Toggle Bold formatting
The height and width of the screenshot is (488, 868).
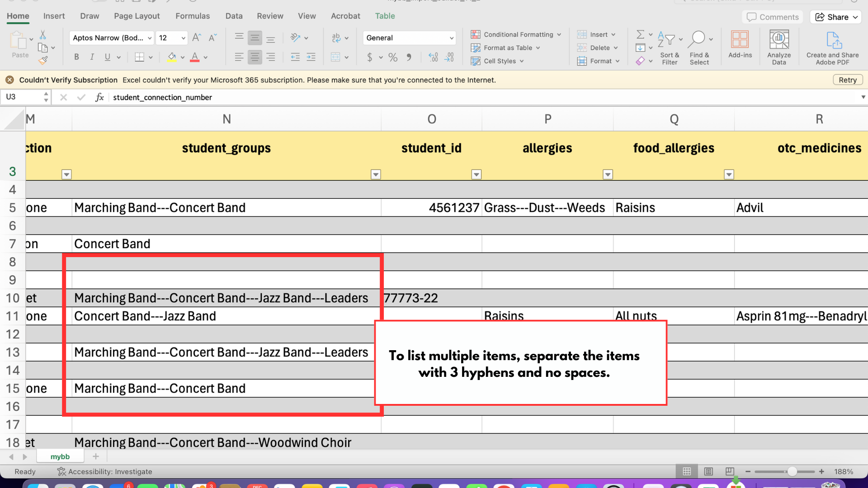click(x=76, y=57)
